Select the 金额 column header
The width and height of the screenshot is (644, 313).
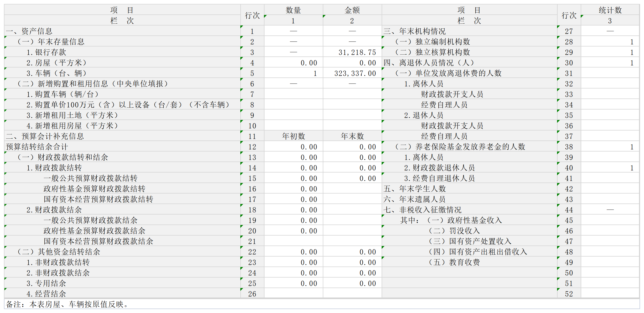click(x=352, y=10)
